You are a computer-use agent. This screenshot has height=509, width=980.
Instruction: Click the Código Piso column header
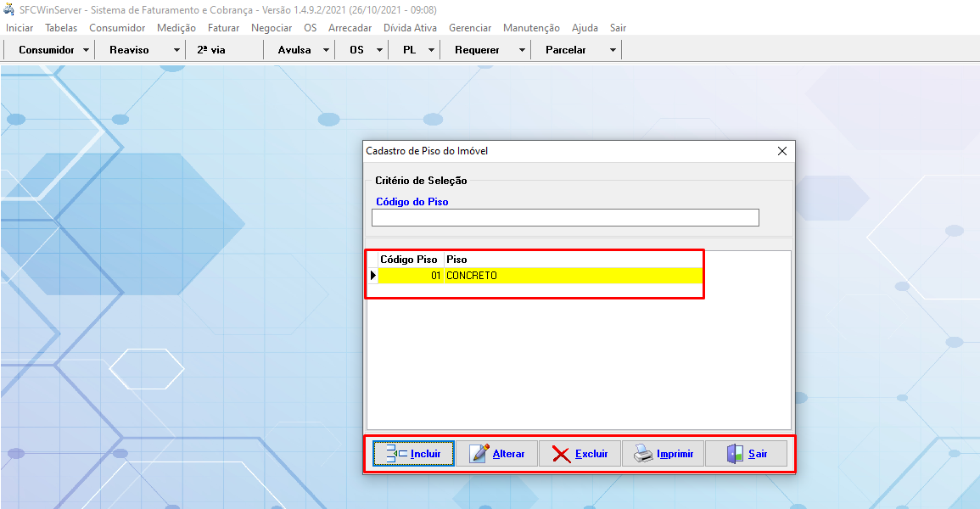[x=409, y=260]
